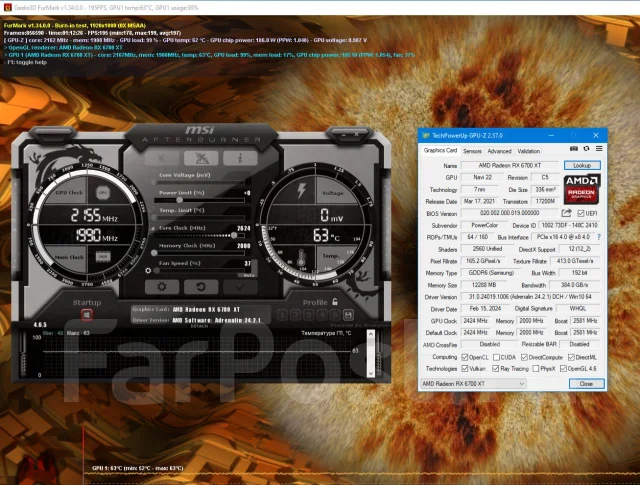This screenshot has width=640, height=485.
Task: Click the Temp. Limit slider
Action: pos(199,218)
